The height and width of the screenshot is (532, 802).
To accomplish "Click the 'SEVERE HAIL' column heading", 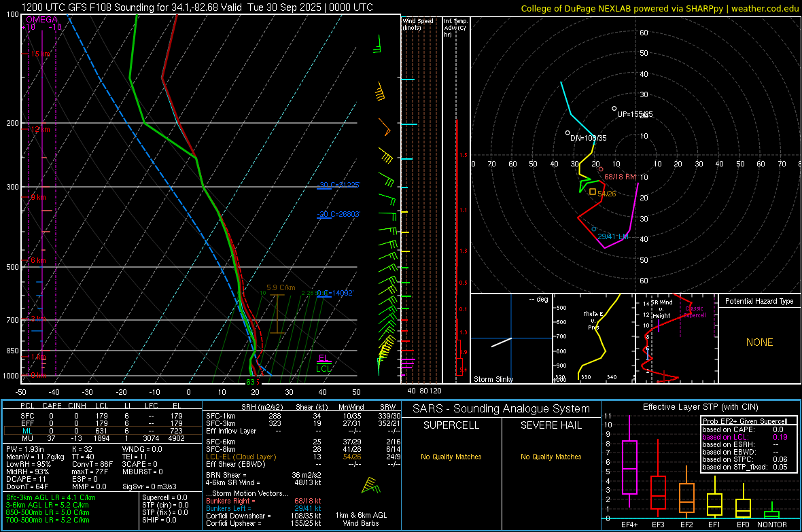I will coord(551,425).
